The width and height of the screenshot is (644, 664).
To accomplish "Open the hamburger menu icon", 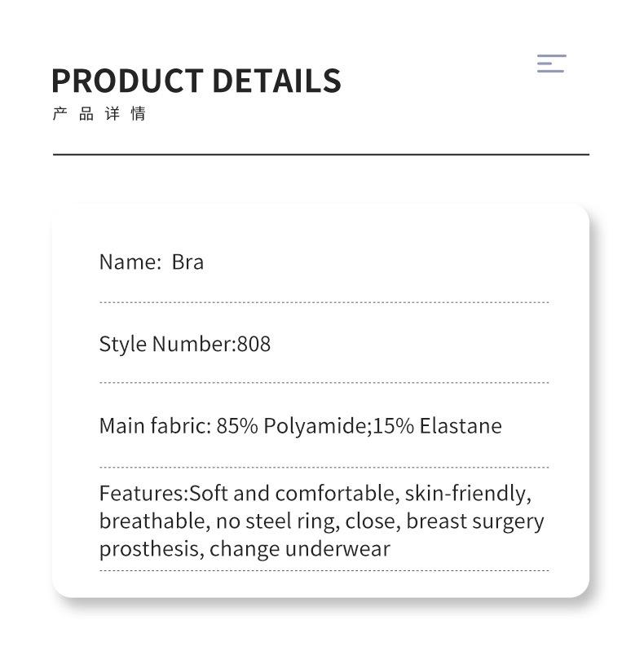I will tap(551, 64).
